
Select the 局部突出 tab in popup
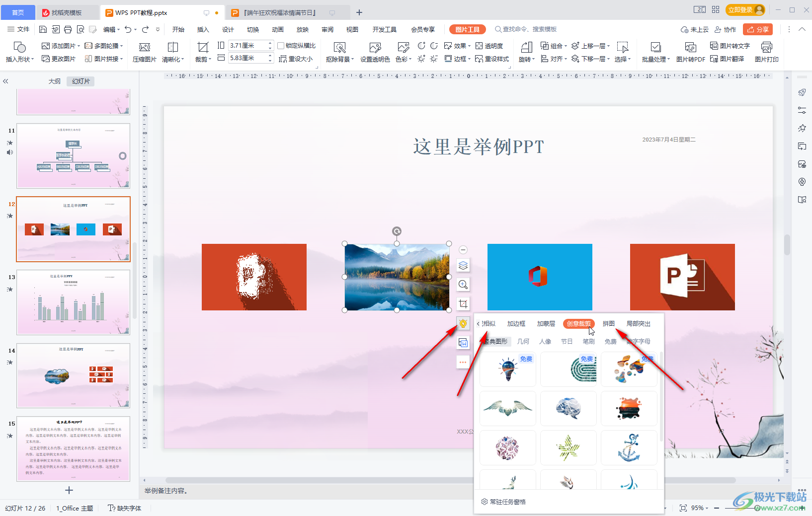(639, 324)
